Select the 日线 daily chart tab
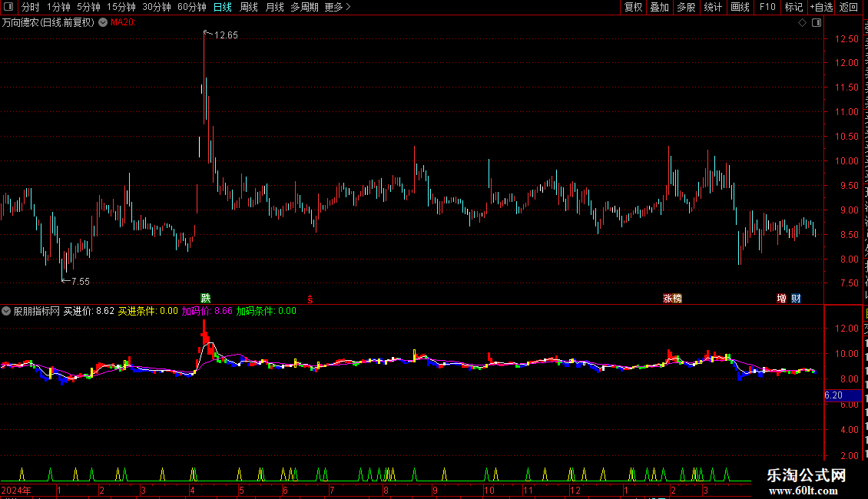This screenshot has width=868, height=499. point(223,7)
